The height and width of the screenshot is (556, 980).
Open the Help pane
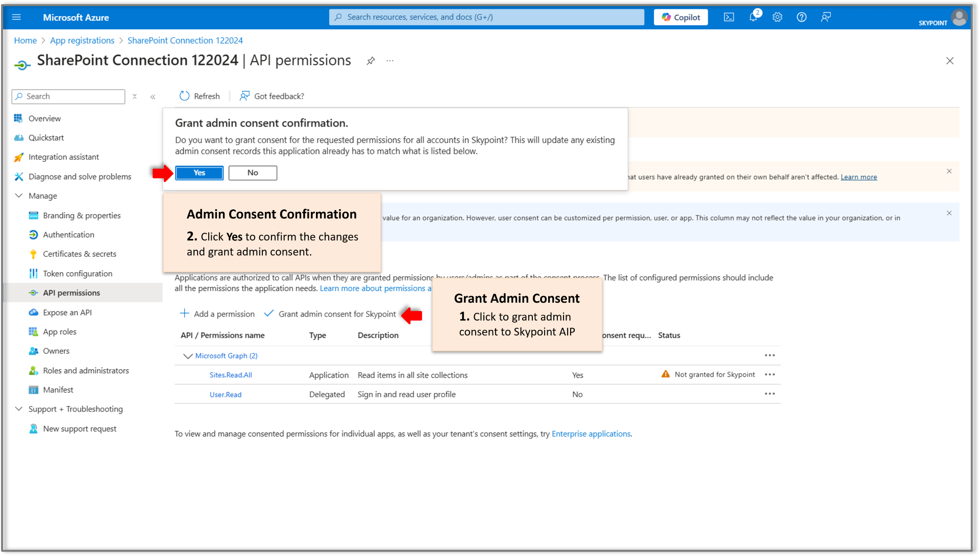click(x=801, y=17)
